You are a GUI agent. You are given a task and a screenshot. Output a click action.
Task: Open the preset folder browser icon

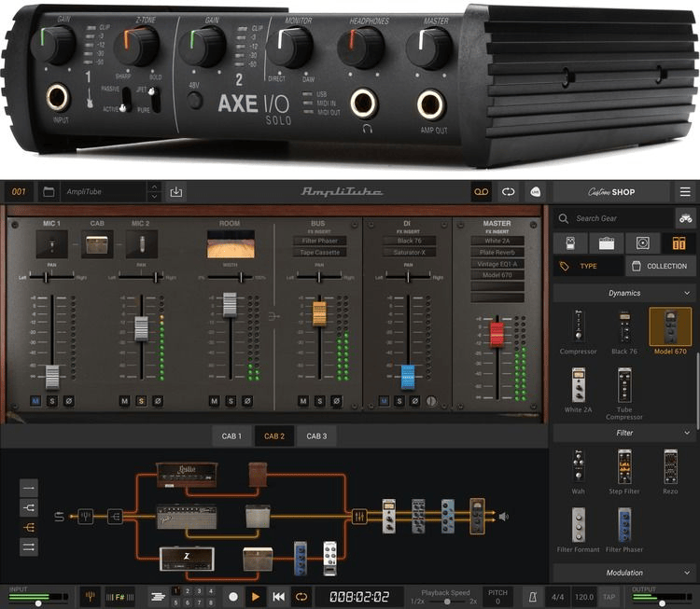(x=49, y=192)
